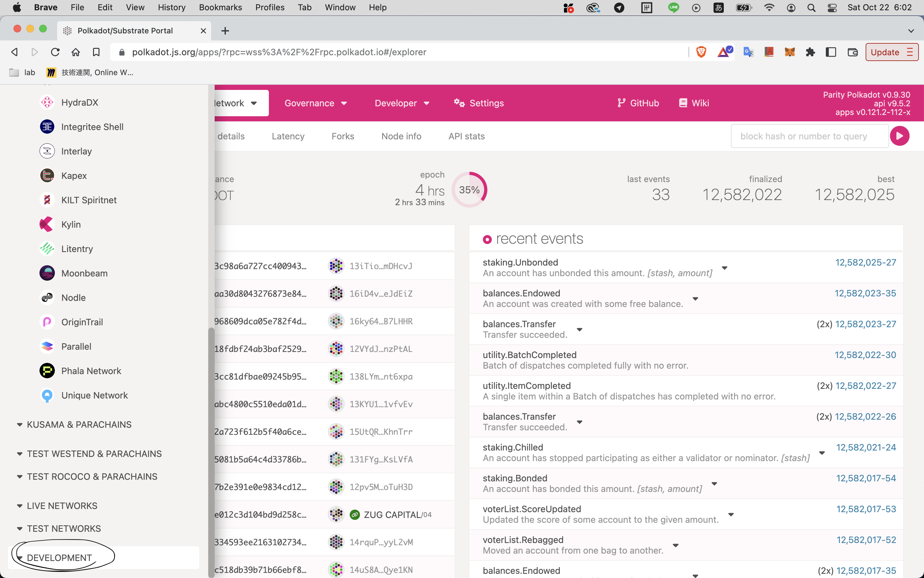Go to home page icon
This screenshot has height=578, width=924.
click(76, 52)
